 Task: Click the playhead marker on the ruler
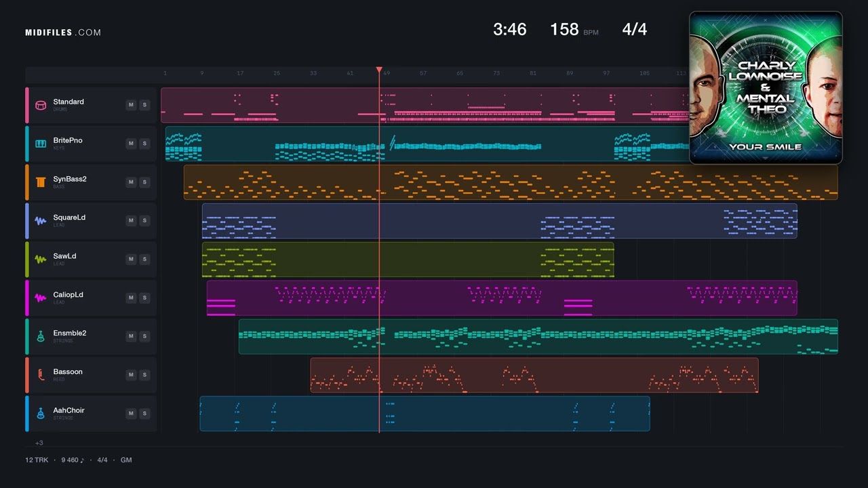379,70
